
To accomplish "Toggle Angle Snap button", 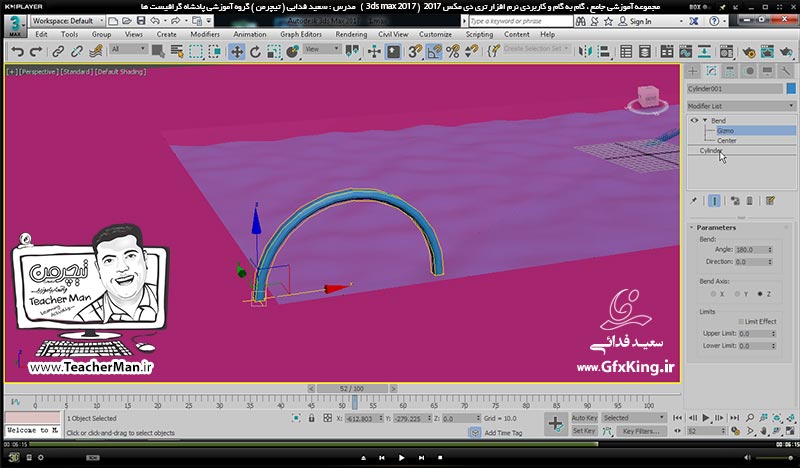I will 434,52.
